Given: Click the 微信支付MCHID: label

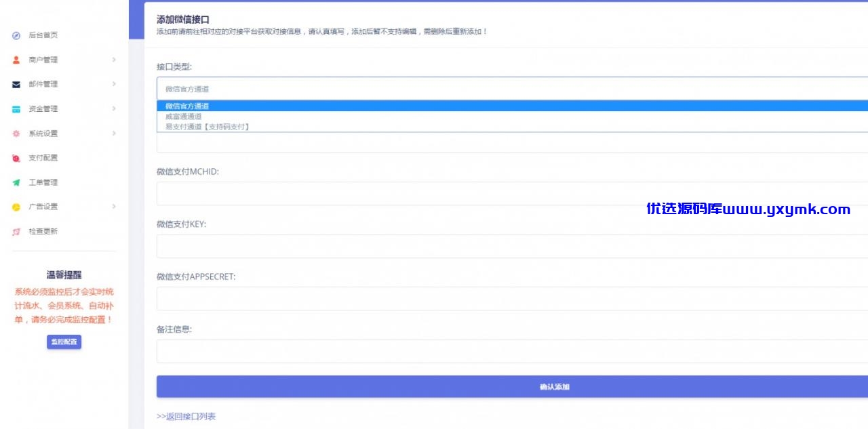Looking at the screenshot, I should click(188, 171).
